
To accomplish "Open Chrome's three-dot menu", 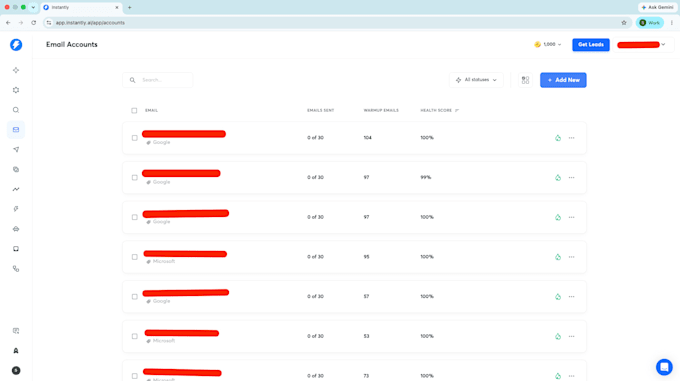I will (672, 23).
